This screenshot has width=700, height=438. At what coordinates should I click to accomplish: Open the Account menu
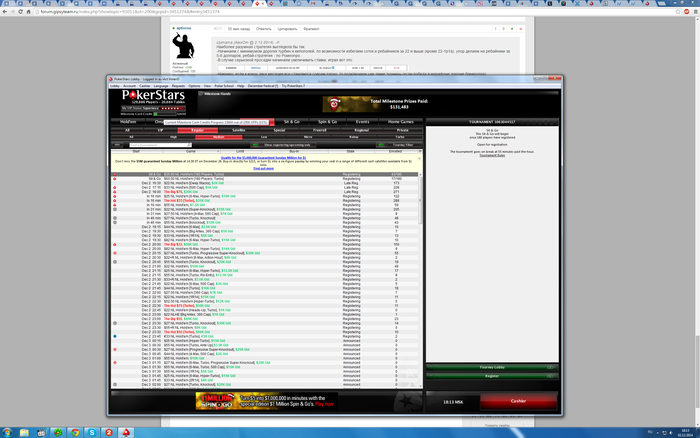click(x=129, y=86)
